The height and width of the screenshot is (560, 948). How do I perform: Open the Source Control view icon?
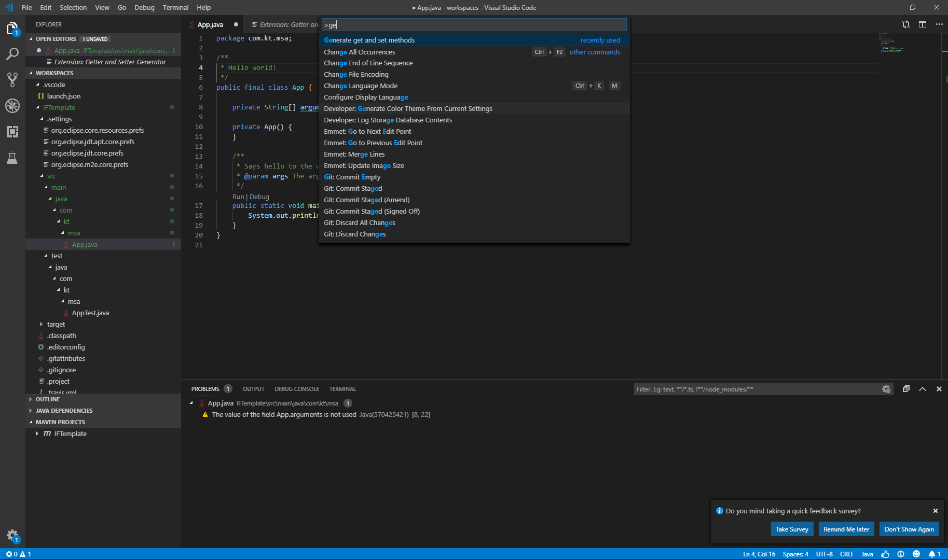coord(12,79)
